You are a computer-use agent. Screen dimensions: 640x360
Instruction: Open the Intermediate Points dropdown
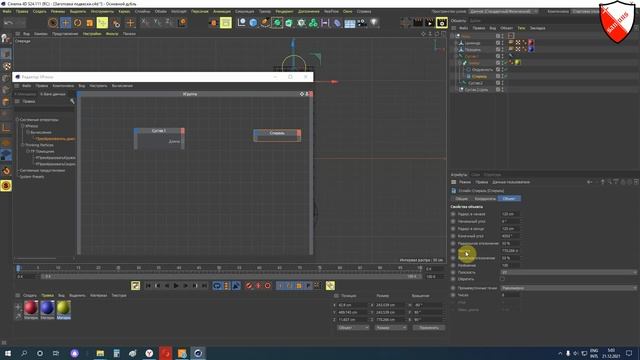[x=569, y=288]
